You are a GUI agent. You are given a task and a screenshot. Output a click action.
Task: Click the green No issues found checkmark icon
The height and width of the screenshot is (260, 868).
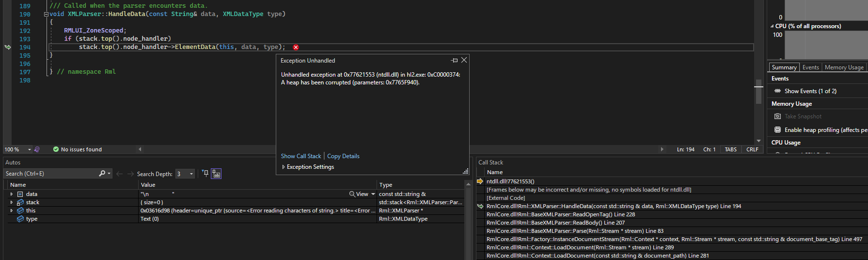[56, 149]
